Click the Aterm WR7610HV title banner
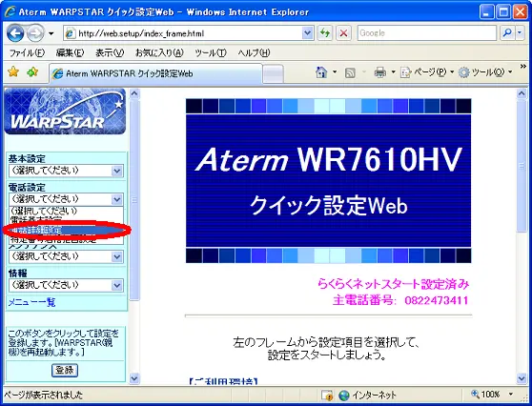The image size is (532, 406). point(328,181)
